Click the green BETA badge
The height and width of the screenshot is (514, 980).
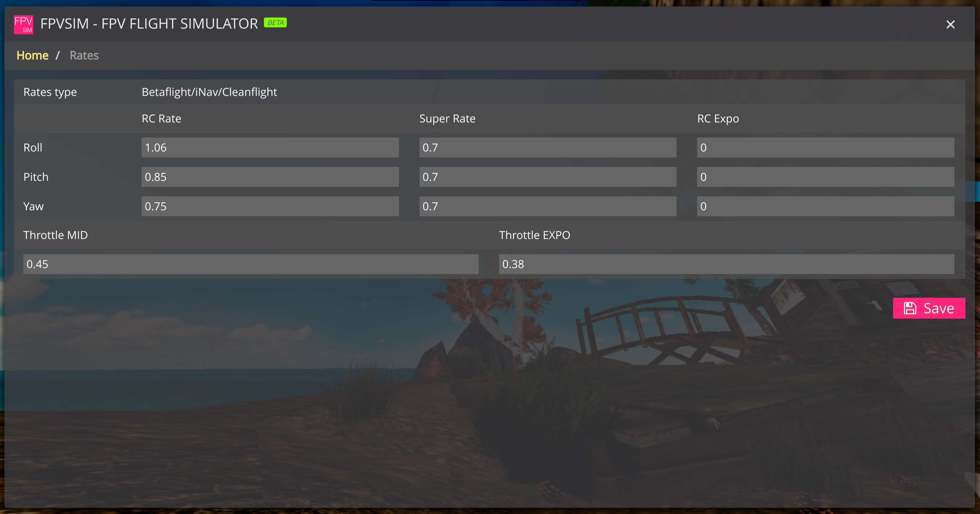(x=275, y=22)
